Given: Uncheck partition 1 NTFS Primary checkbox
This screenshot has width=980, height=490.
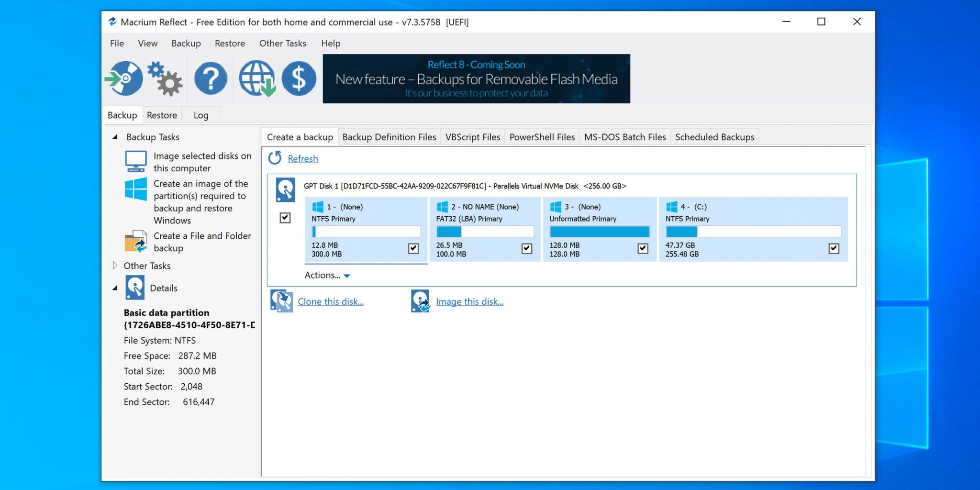Looking at the screenshot, I should coord(413,248).
